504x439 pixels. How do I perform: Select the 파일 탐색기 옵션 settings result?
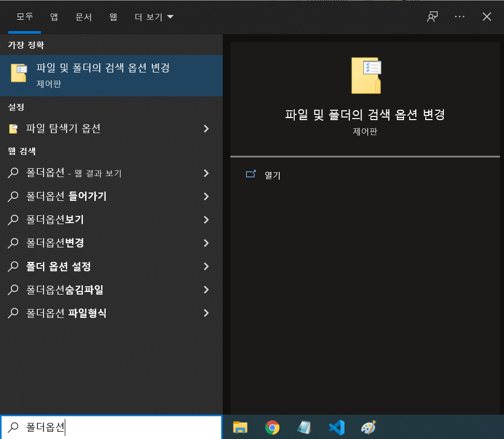click(x=111, y=129)
